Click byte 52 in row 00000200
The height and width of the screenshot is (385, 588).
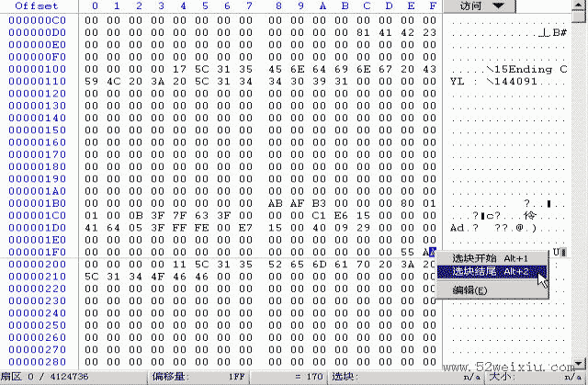(x=275, y=265)
